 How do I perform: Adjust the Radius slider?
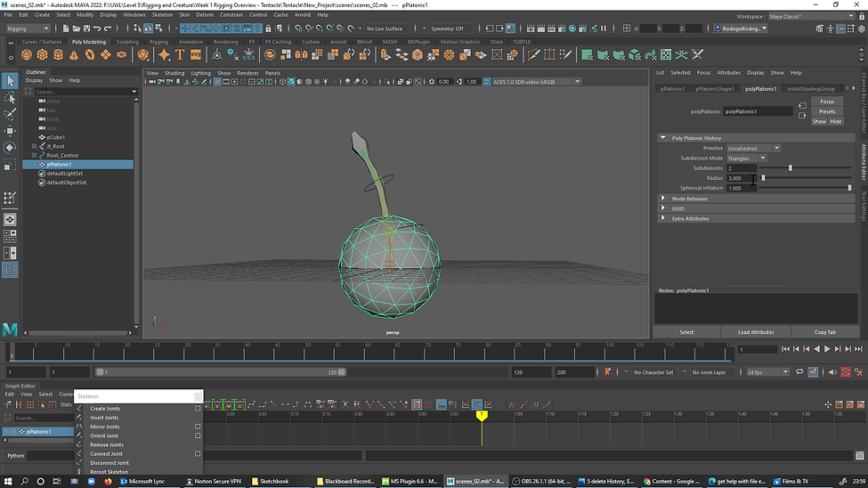(763, 178)
